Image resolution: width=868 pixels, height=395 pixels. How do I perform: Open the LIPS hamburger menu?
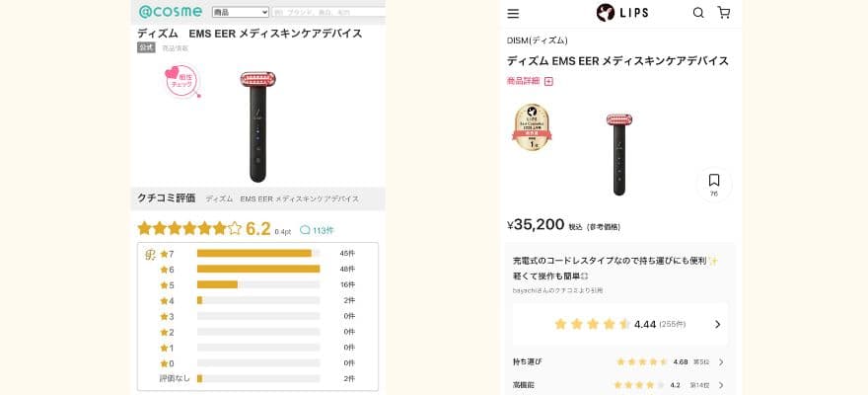513,13
